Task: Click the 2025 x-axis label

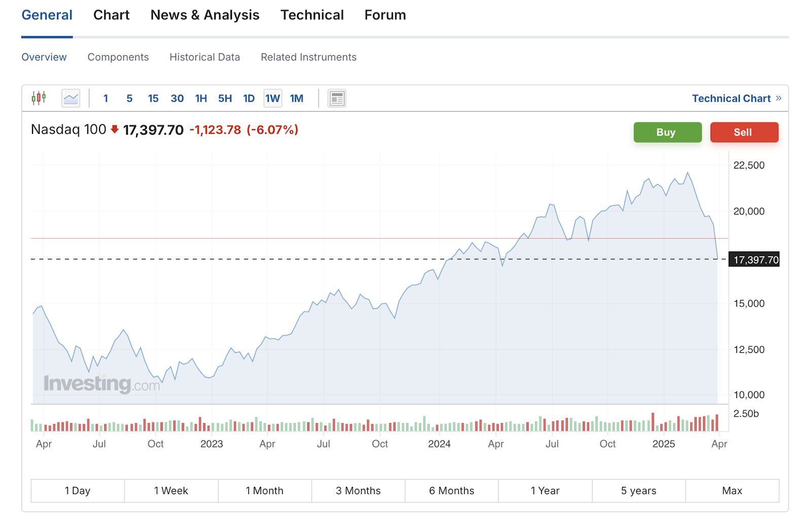Action: tap(664, 444)
